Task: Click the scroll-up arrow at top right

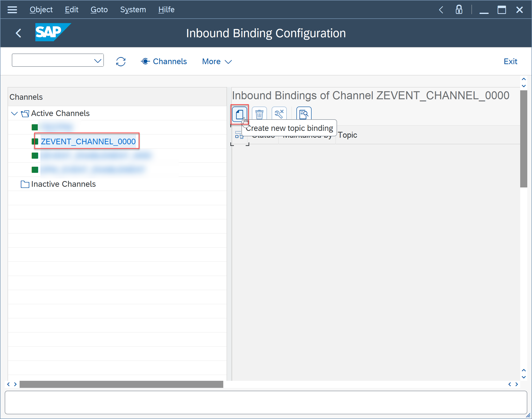Action: 524,79
